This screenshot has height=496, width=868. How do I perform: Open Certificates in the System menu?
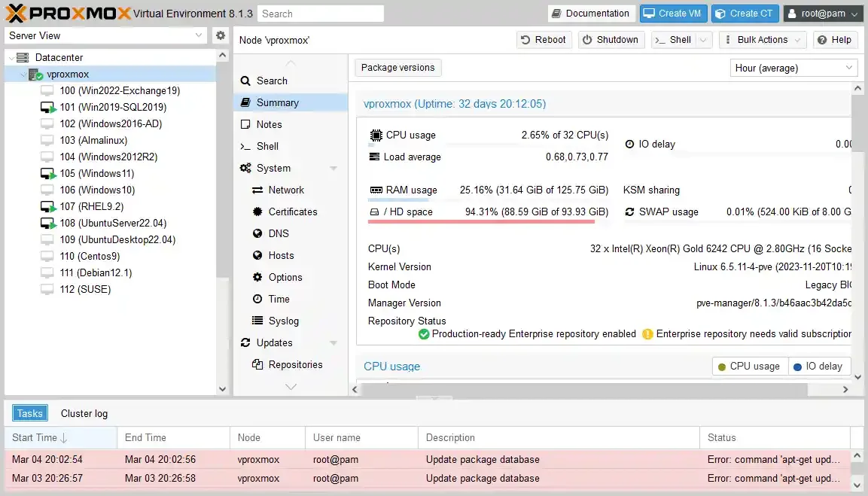pos(292,212)
